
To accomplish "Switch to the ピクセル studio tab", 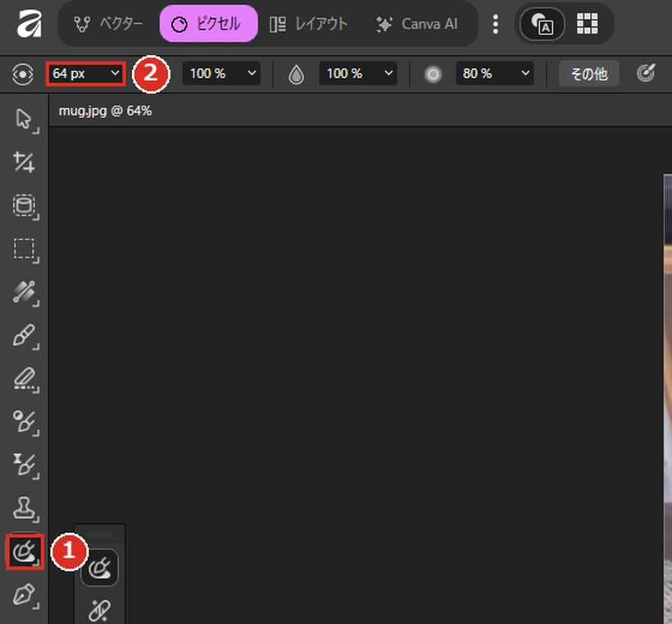I will (x=209, y=24).
